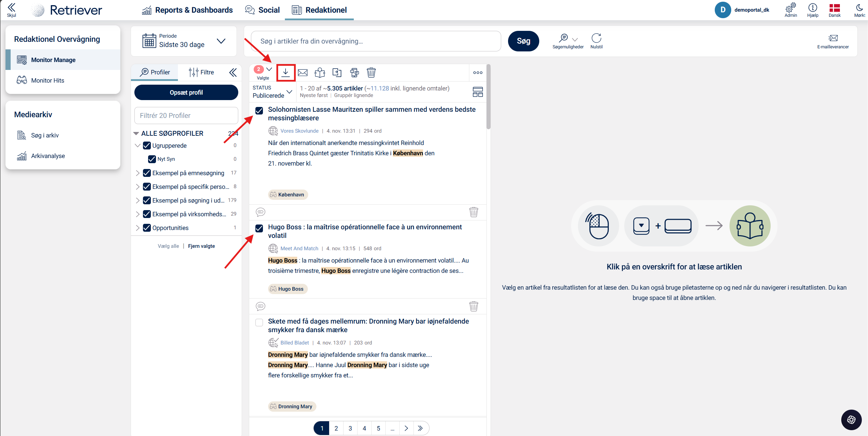This screenshot has height=436, width=868.
Task: Click the trash icon in top toolbar
Action: coord(371,72)
